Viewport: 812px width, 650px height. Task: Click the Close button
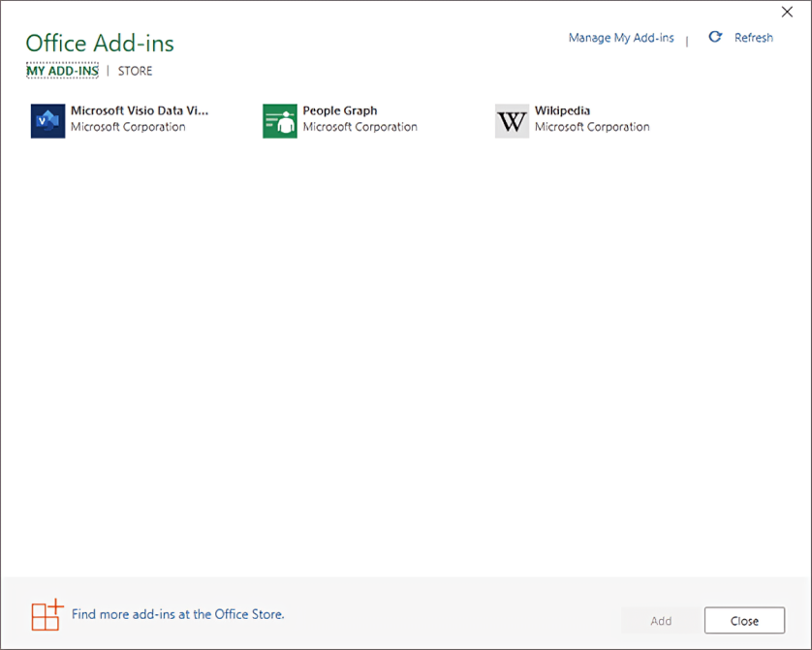[x=744, y=621]
